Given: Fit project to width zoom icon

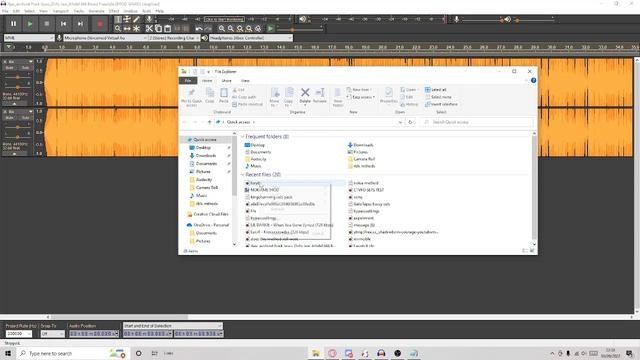Looking at the screenshot, I should (x=249, y=29).
